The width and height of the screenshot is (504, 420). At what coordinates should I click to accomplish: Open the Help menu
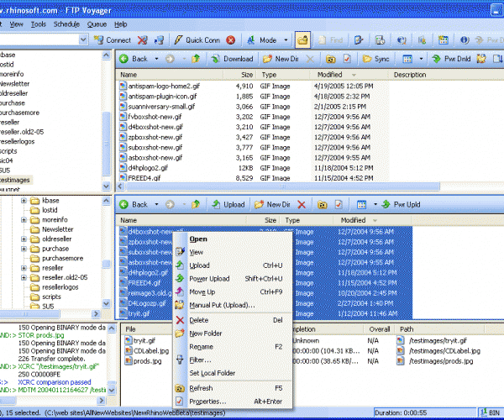coord(120,24)
